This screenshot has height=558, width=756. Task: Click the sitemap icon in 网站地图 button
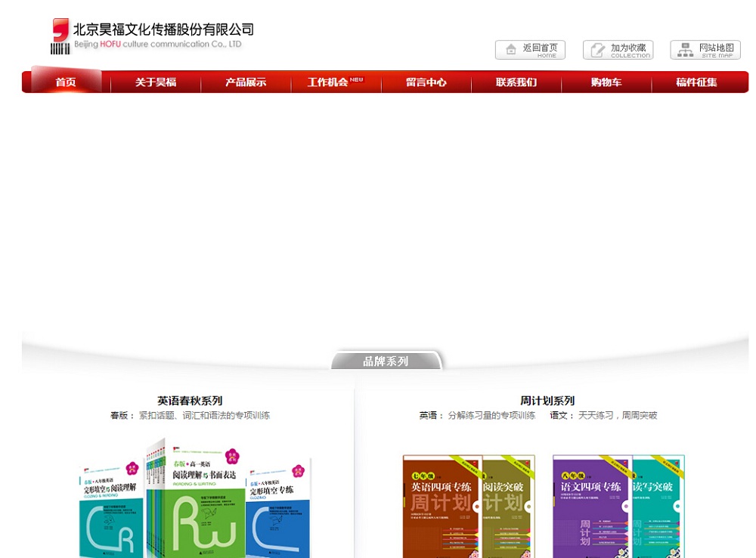click(x=685, y=50)
